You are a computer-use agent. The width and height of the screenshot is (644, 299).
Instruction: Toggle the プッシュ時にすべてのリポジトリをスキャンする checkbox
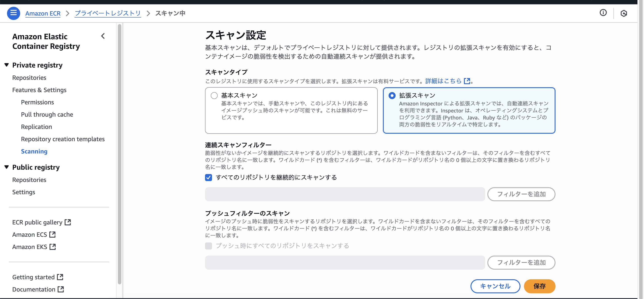(x=209, y=246)
